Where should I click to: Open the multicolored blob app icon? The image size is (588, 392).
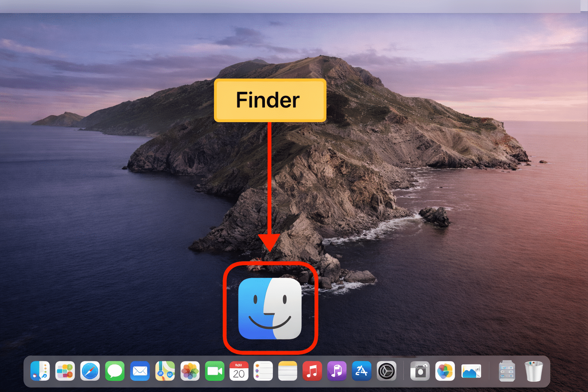click(445, 371)
